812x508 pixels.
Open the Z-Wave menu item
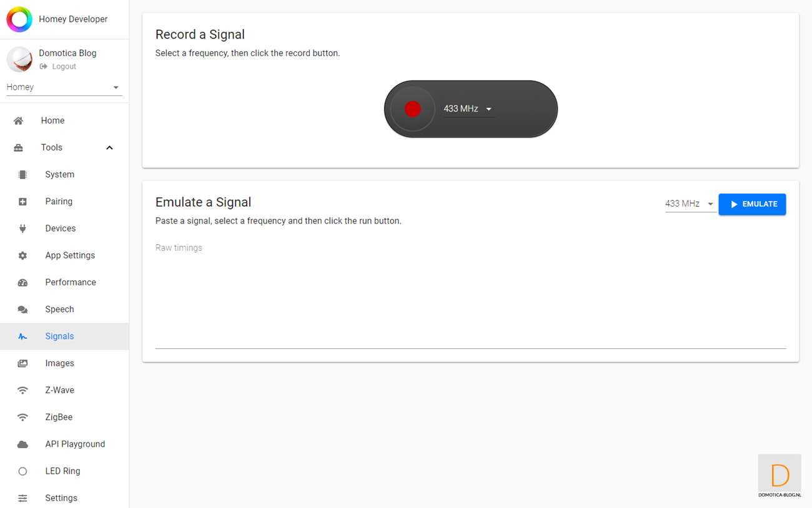click(x=64, y=390)
